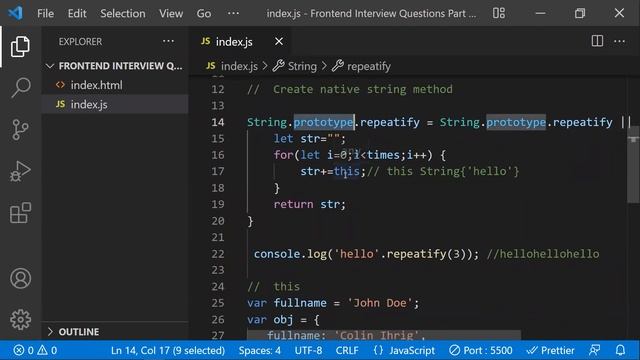Open the Explorer view in activity bar
The height and width of the screenshot is (360, 640).
[20, 46]
